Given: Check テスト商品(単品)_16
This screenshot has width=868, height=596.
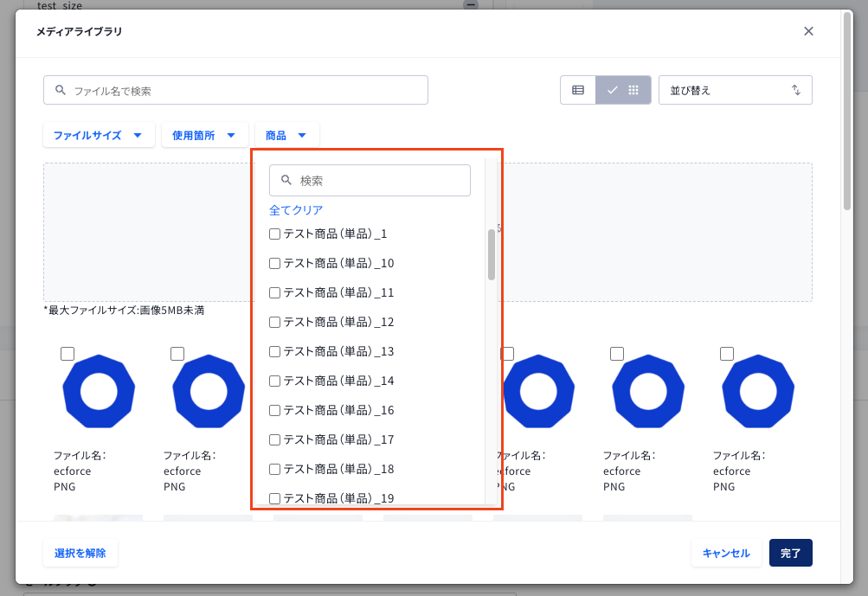Looking at the screenshot, I should (x=274, y=410).
